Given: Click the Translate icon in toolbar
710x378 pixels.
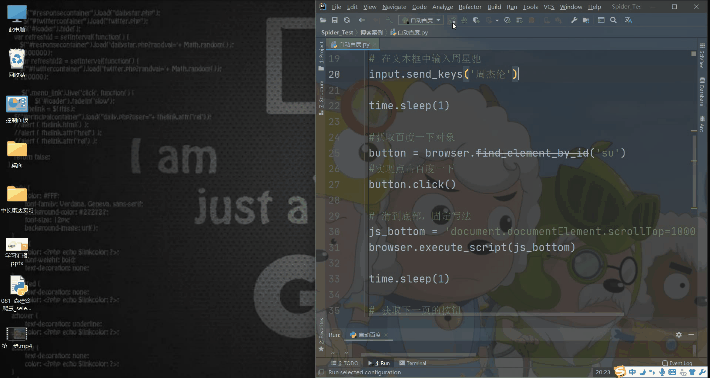Looking at the screenshot, I should click(628, 20).
